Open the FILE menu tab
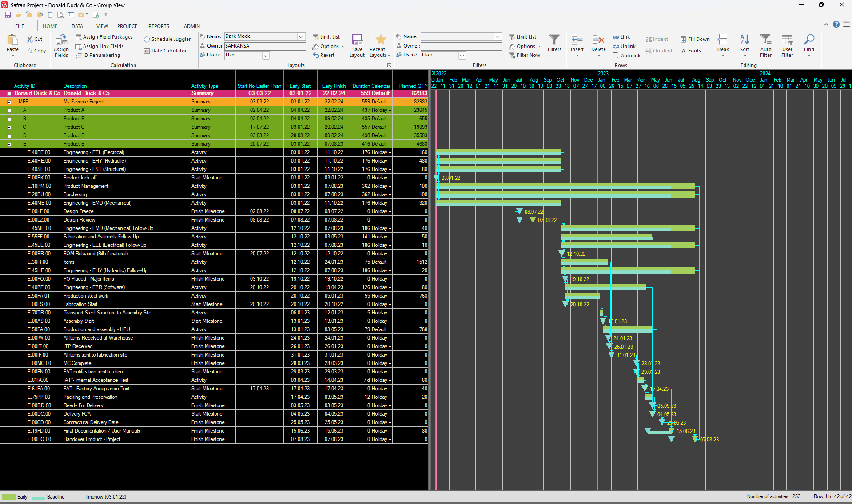The width and height of the screenshot is (852, 504). click(x=20, y=26)
